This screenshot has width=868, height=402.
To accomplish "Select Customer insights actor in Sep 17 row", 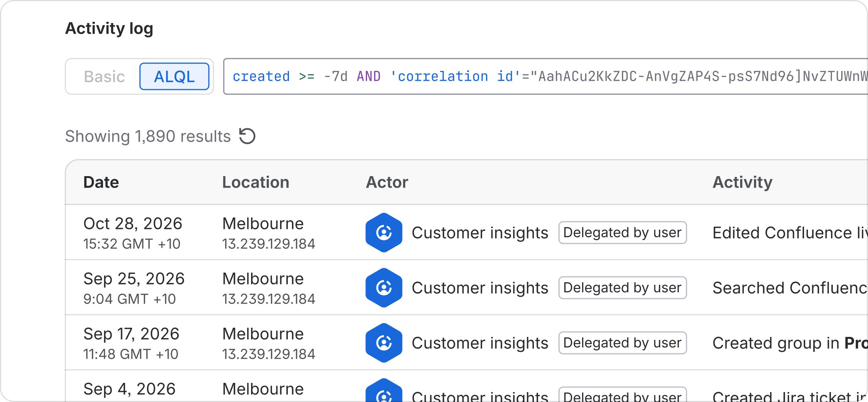I will pos(480,343).
